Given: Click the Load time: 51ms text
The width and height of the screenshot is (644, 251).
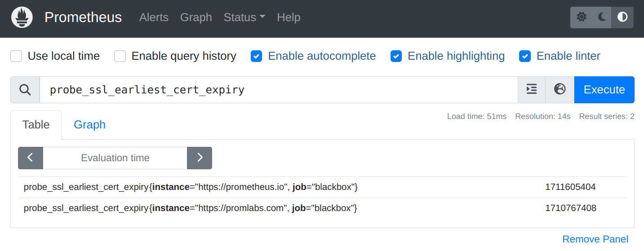Looking at the screenshot, I should [477, 116].
